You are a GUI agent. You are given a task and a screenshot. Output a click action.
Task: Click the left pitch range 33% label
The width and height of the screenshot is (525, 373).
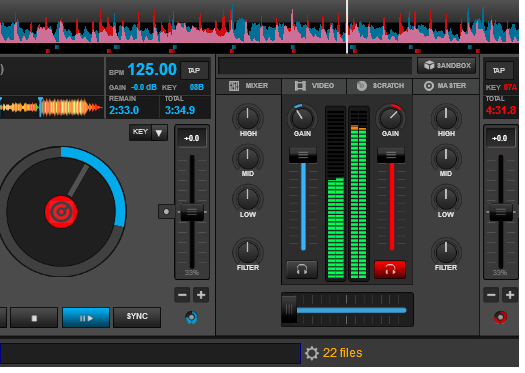pos(192,273)
